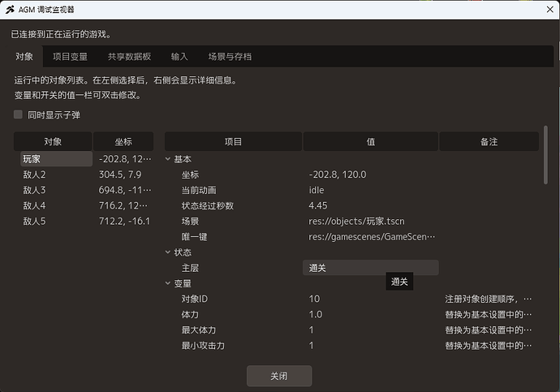Switch to the 输入 tab
This screenshot has width=560, height=392.
pos(179,57)
